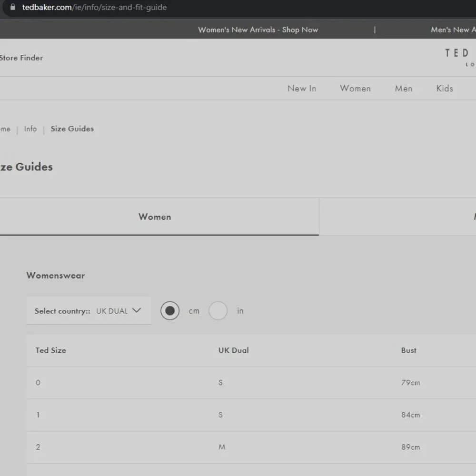Open the Men navigation menu
The image size is (476, 476).
click(x=404, y=89)
